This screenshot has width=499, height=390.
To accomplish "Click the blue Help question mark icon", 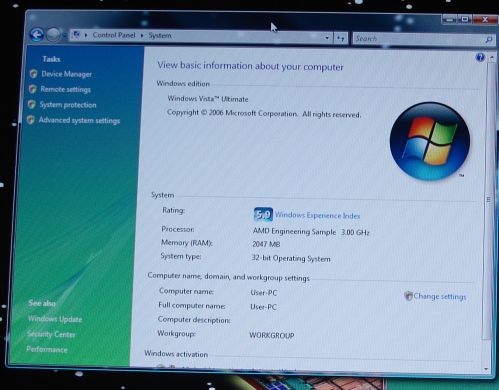I will (x=480, y=58).
